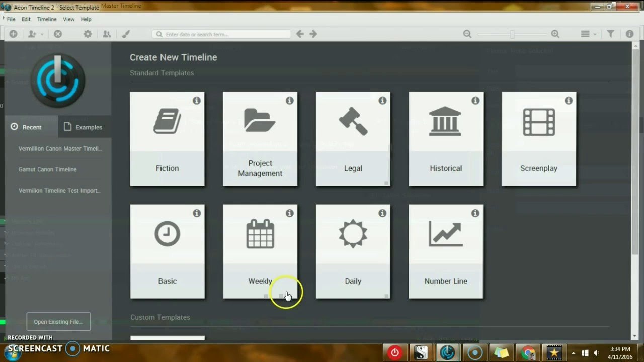
Task: Open the Edit menu
Action: click(26, 19)
